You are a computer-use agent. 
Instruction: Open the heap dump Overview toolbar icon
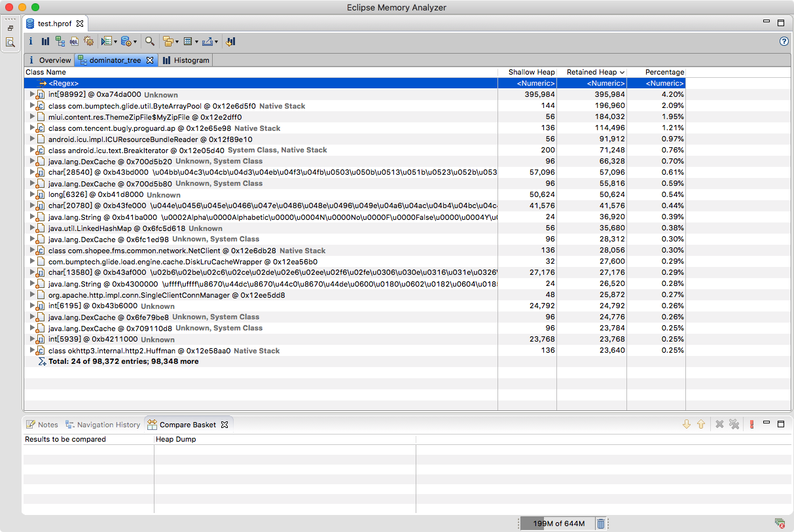point(31,41)
